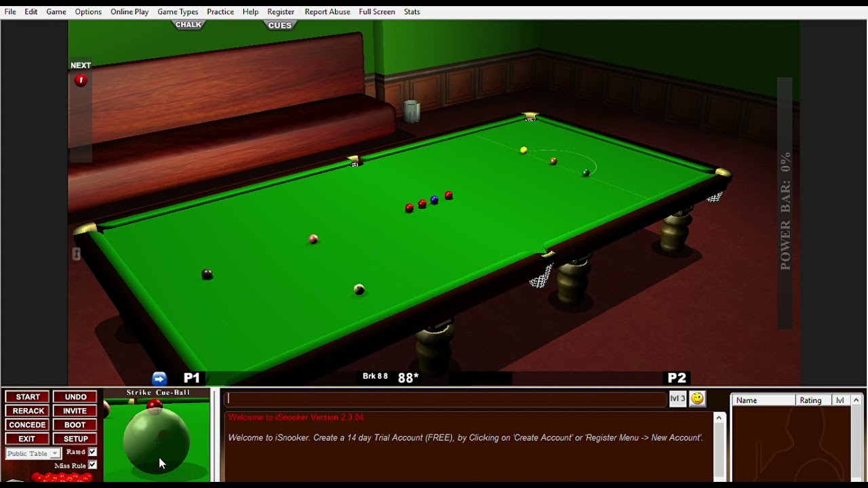The width and height of the screenshot is (868, 488).
Task: Open the Help menu
Action: point(250,12)
